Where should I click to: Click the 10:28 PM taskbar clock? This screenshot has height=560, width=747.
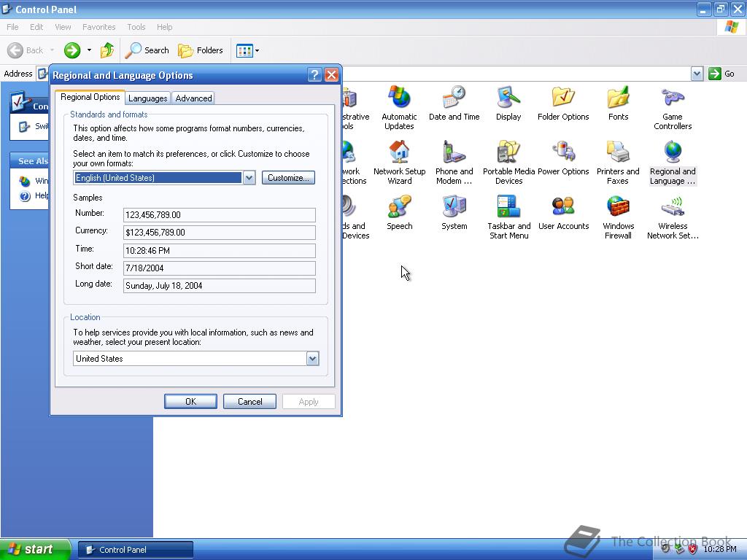click(x=719, y=549)
